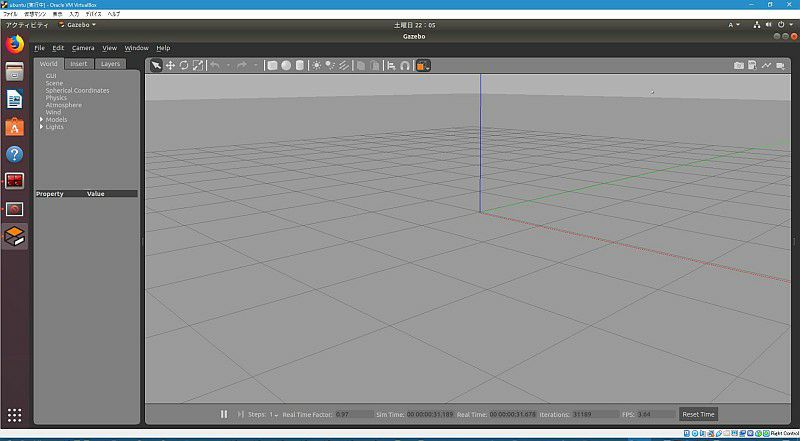Viewport: 800px width, 441px height.
Task: Insert a cylinder shape
Action: coord(300,65)
